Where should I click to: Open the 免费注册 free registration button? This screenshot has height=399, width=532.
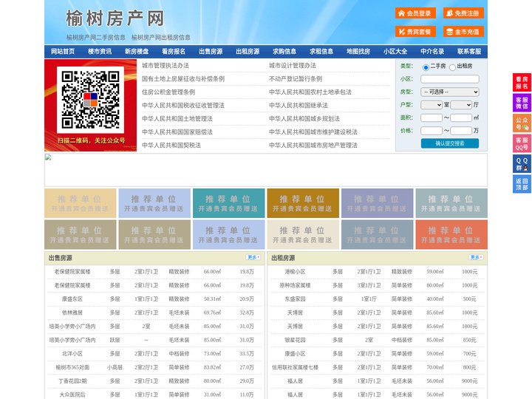point(463,13)
